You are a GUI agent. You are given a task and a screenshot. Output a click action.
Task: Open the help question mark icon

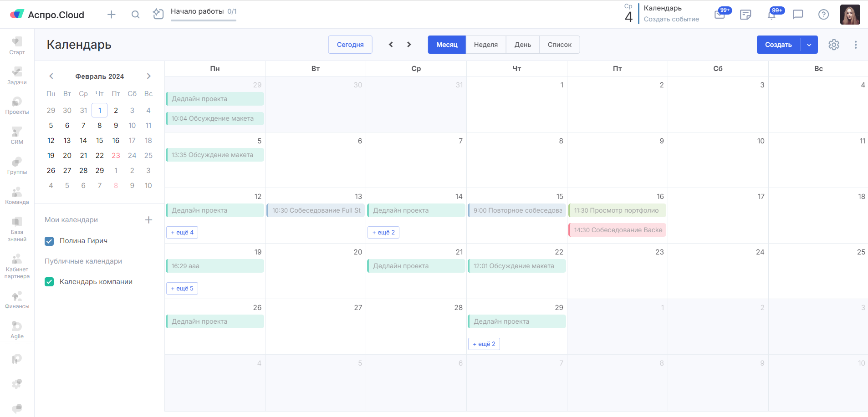click(823, 15)
